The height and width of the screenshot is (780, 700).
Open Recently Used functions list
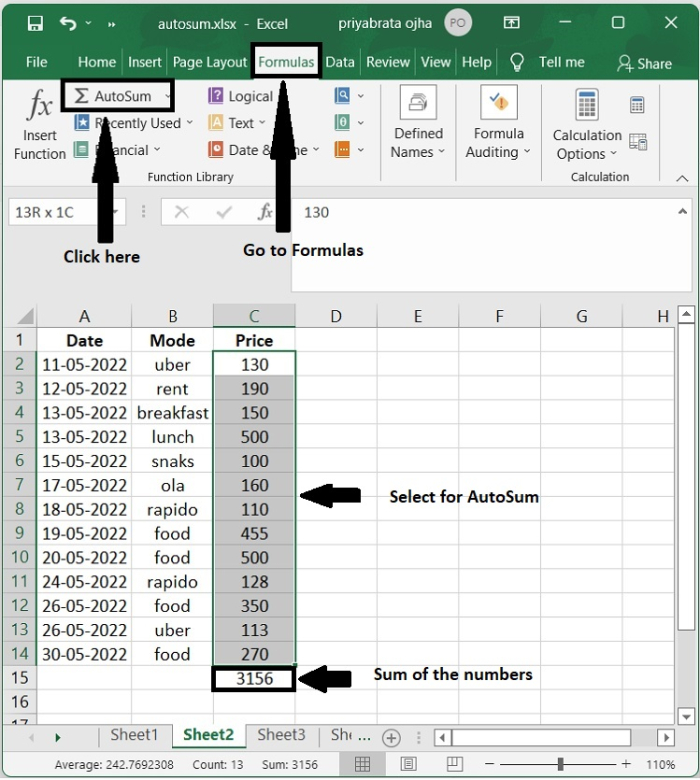(133, 123)
